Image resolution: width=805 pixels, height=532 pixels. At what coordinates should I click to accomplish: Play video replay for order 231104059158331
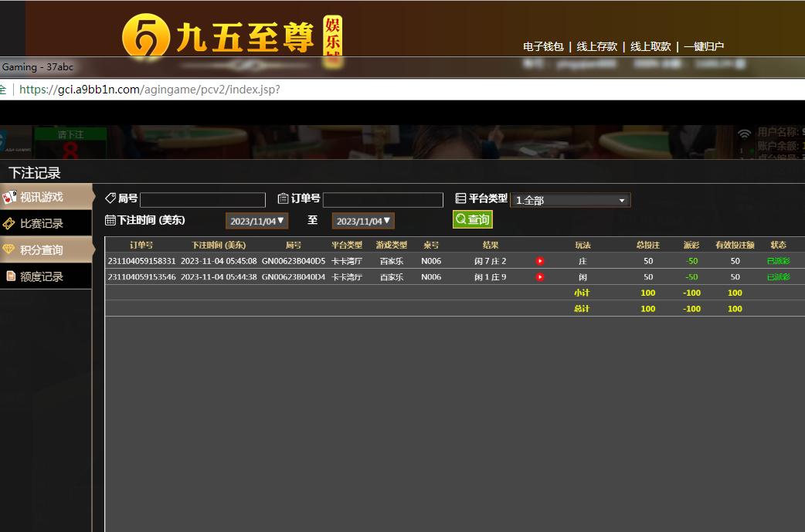(539, 261)
